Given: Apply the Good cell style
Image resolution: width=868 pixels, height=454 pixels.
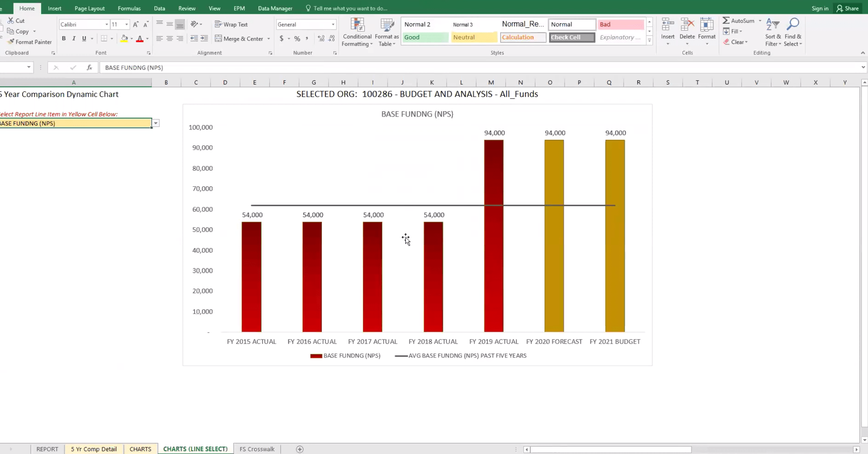Looking at the screenshot, I should (425, 37).
